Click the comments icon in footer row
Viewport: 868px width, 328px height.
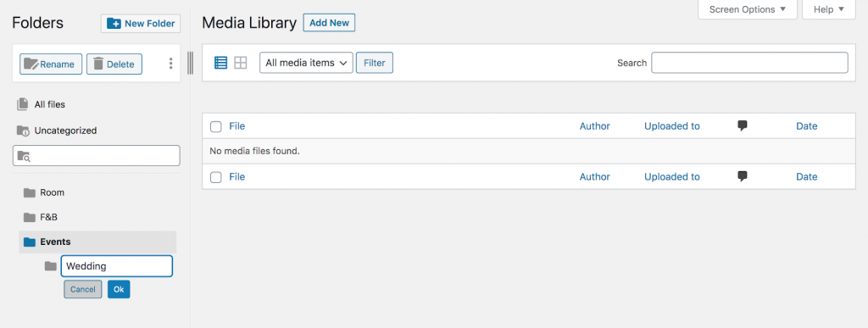click(x=743, y=176)
